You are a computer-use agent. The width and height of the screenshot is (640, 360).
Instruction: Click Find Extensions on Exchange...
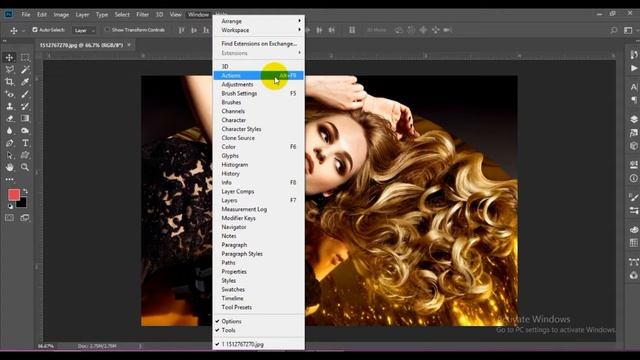click(259, 44)
